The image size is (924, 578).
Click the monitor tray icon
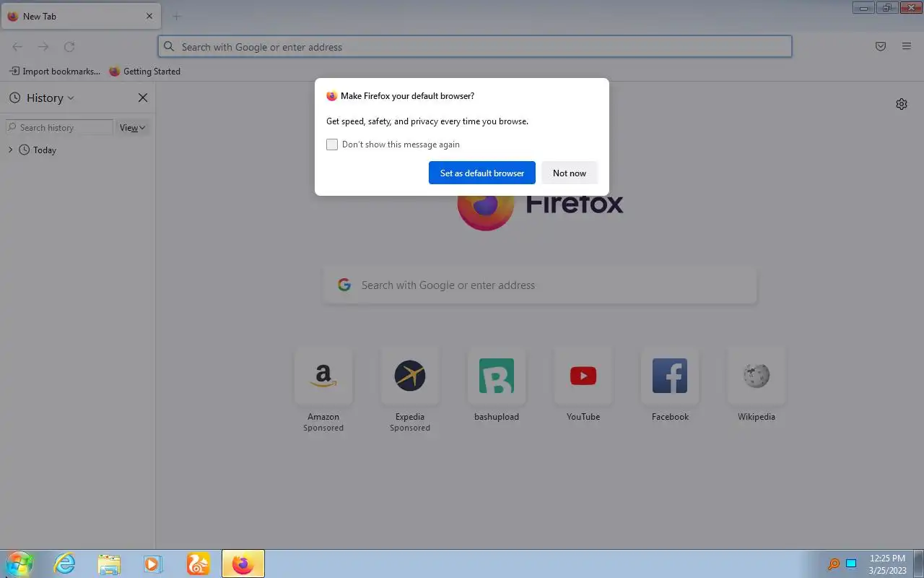coord(851,564)
